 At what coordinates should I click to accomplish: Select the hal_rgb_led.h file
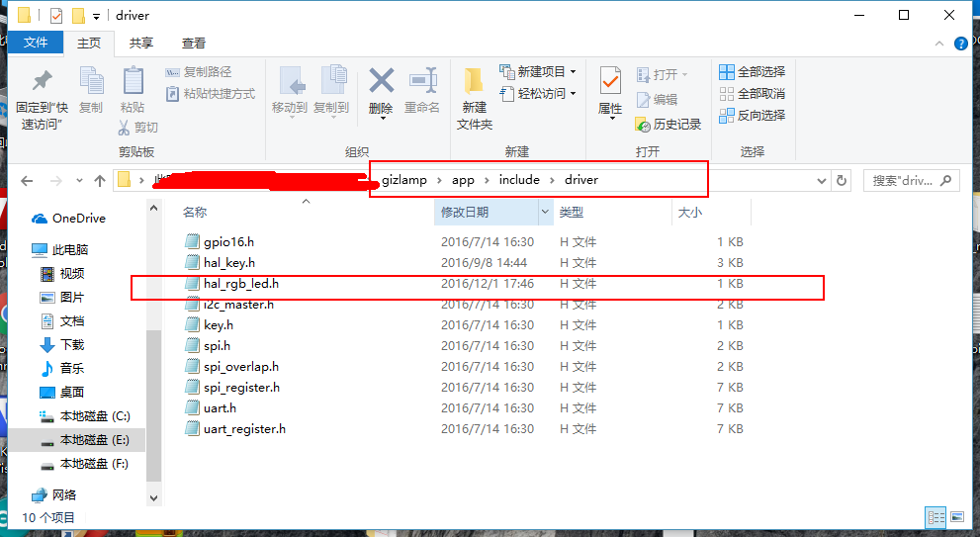[240, 284]
